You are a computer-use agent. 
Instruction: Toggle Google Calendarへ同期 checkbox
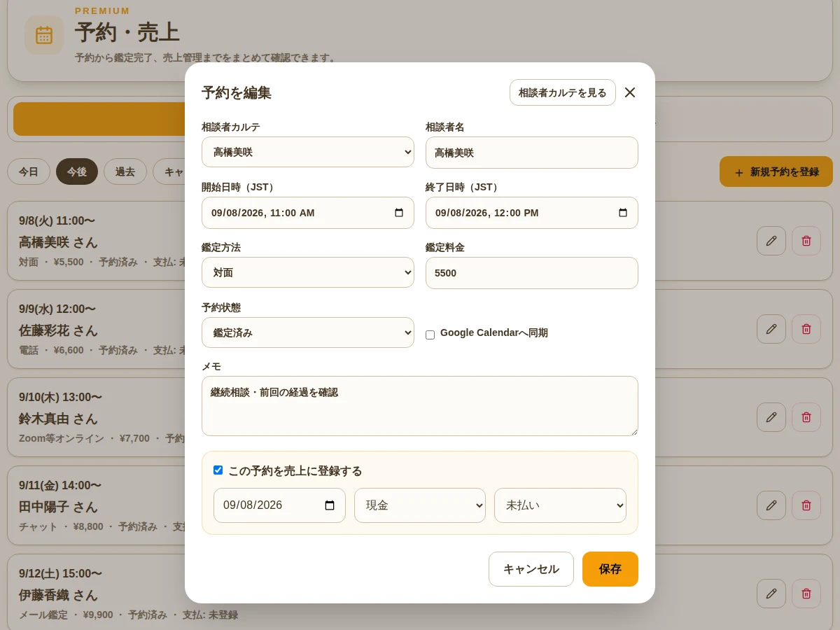tap(430, 335)
